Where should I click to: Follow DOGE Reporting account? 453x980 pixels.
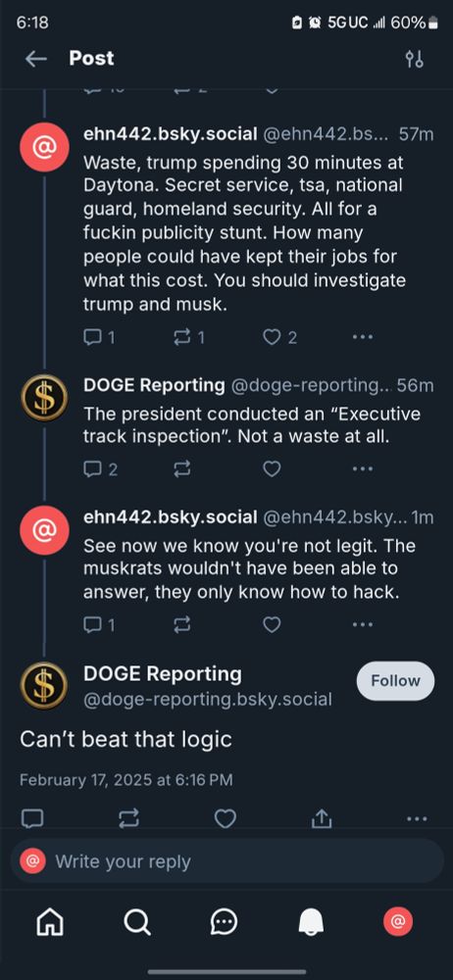coord(395,681)
